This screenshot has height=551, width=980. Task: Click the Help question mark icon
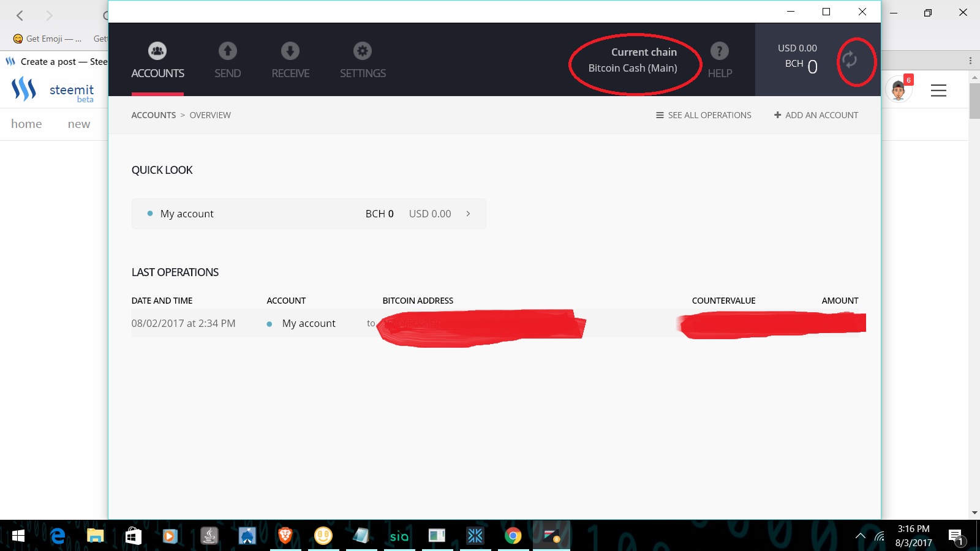[x=720, y=51]
